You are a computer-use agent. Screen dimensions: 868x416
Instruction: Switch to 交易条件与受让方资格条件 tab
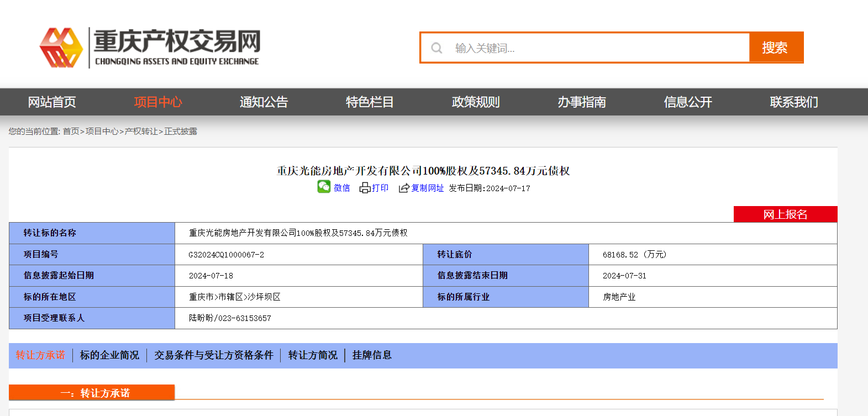coord(214,355)
